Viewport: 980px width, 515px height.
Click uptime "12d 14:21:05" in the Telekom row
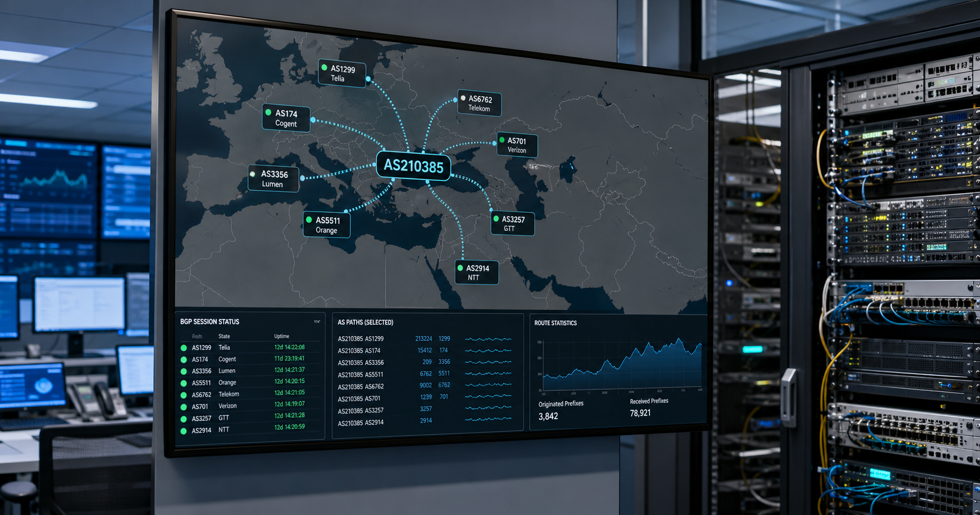[x=289, y=393]
